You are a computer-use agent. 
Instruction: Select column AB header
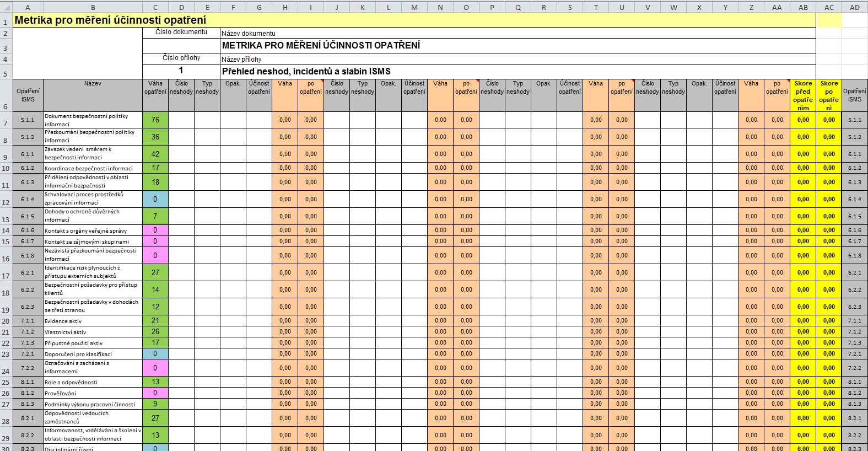click(x=803, y=7)
